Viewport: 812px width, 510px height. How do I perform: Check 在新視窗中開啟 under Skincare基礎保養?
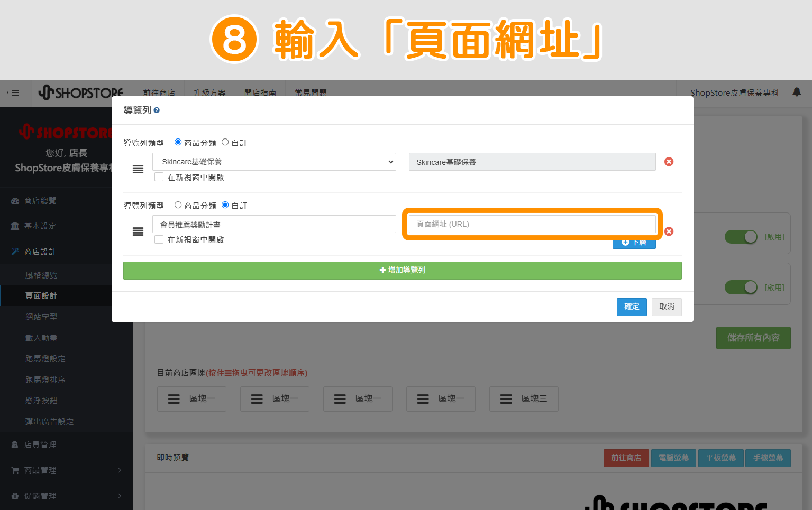pos(159,177)
